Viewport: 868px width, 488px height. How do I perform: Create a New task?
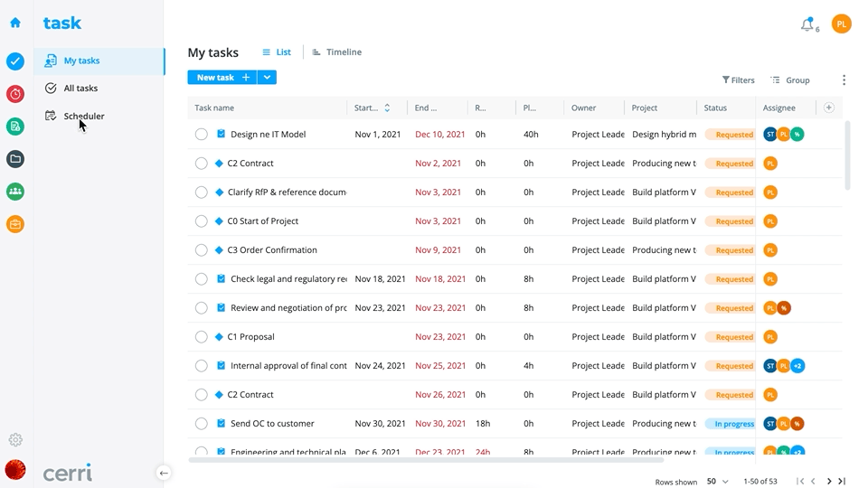pos(222,78)
